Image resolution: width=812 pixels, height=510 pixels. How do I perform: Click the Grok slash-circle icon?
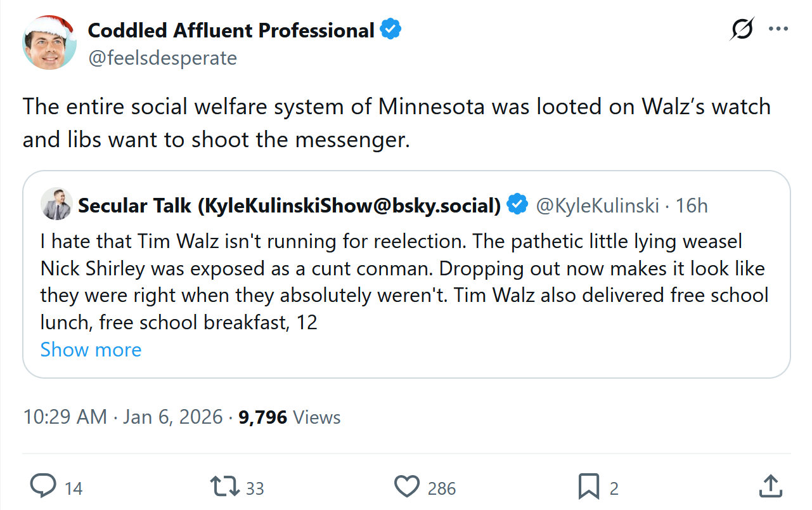tap(742, 29)
